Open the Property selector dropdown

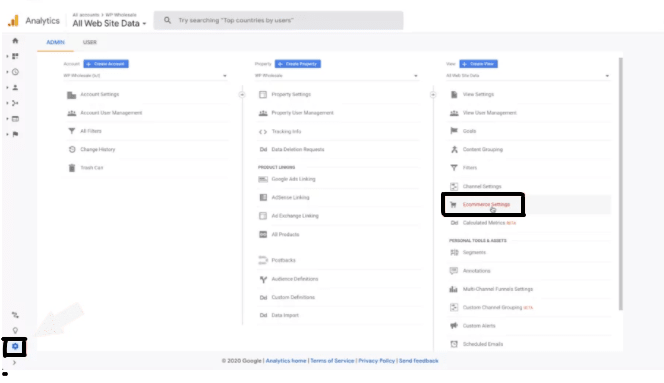point(337,76)
